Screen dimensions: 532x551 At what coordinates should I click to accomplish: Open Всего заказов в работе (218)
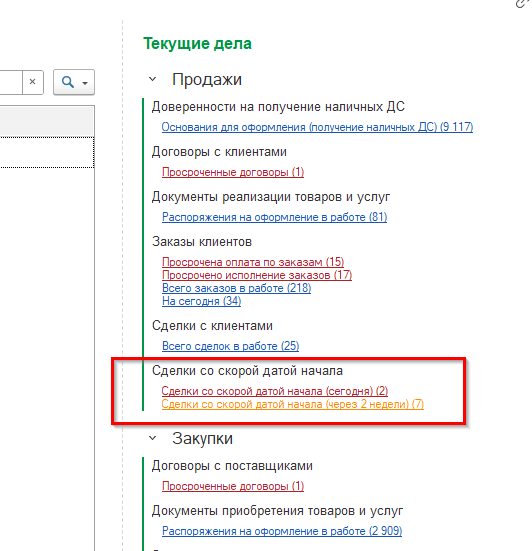point(236,288)
